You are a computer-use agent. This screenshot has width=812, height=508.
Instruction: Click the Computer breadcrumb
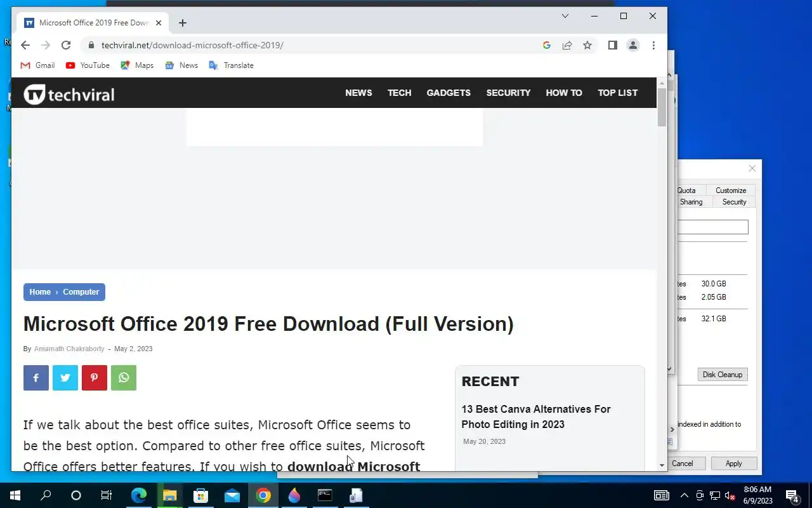(x=81, y=292)
